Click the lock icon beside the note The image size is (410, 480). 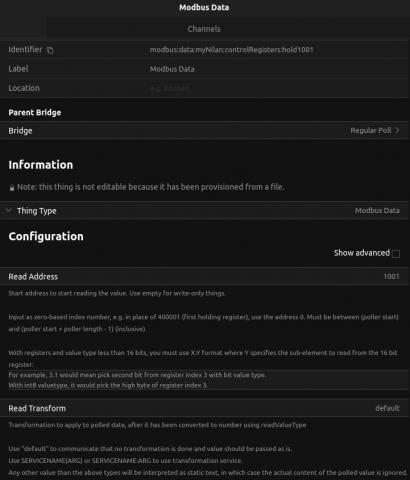coord(12,188)
